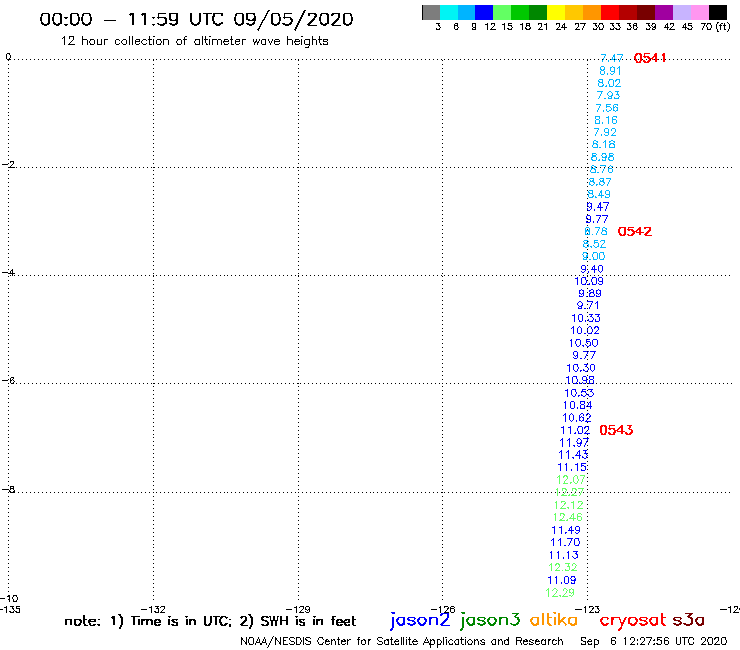Screen dimensions: 740x650
Task: Select the 8.98 wave height reading
Action: coord(603,157)
